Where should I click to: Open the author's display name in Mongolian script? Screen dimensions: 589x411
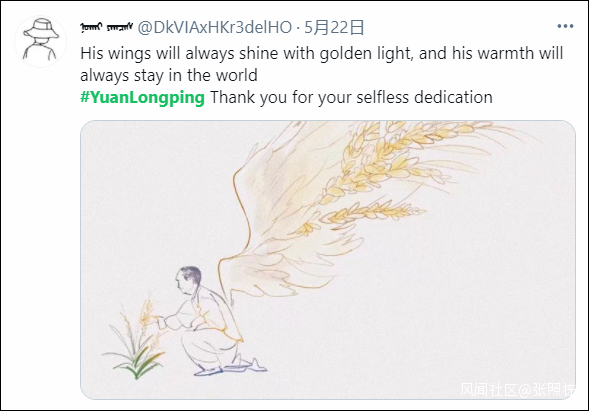click(107, 27)
